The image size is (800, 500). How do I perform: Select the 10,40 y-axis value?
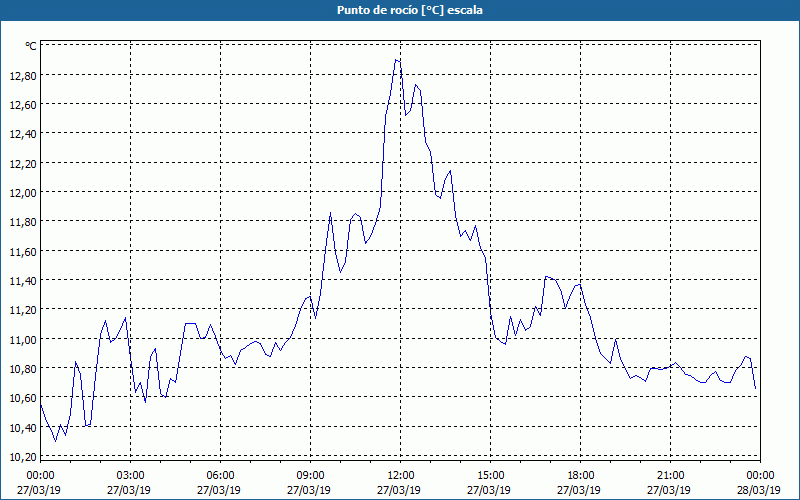23,428
